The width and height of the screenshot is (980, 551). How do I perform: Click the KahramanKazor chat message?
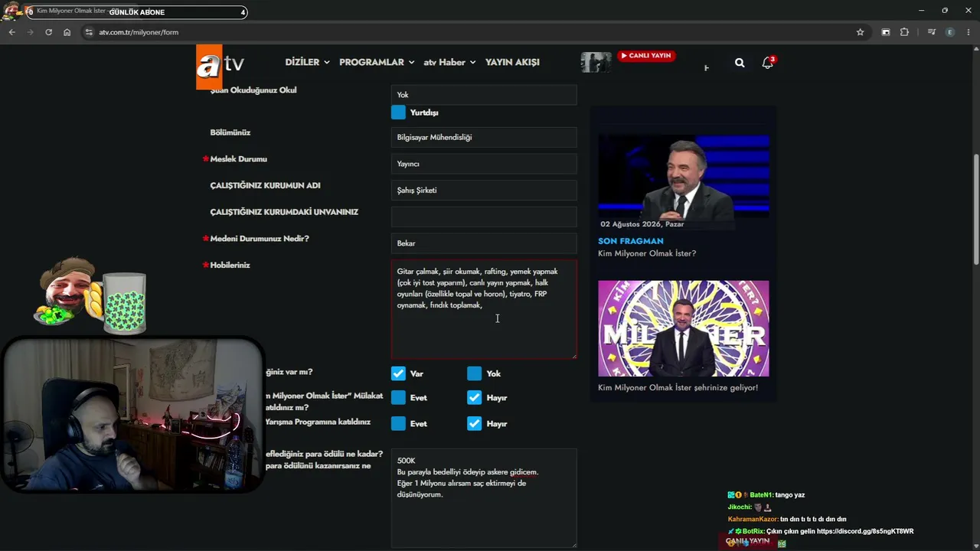click(787, 519)
